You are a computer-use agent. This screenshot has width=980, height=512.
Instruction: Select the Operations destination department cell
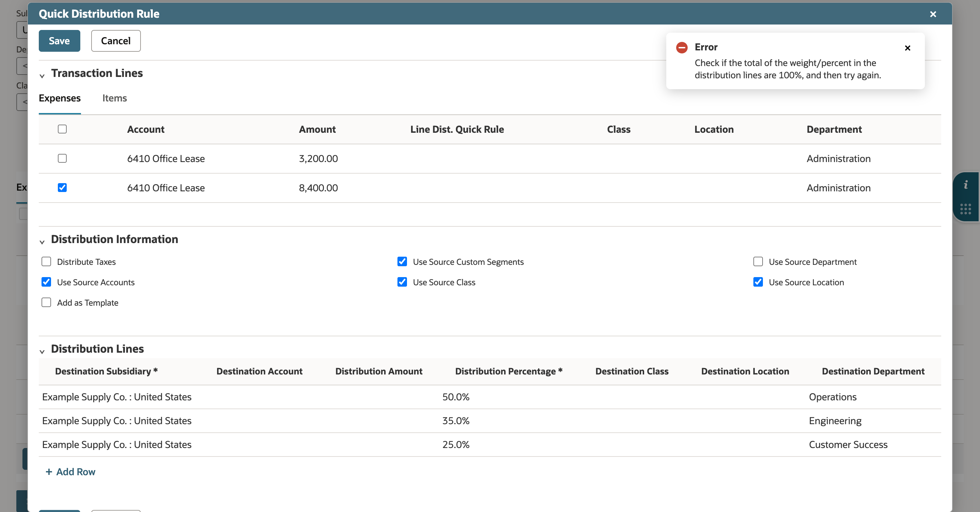pyautogui.click(x=832, y=397)
